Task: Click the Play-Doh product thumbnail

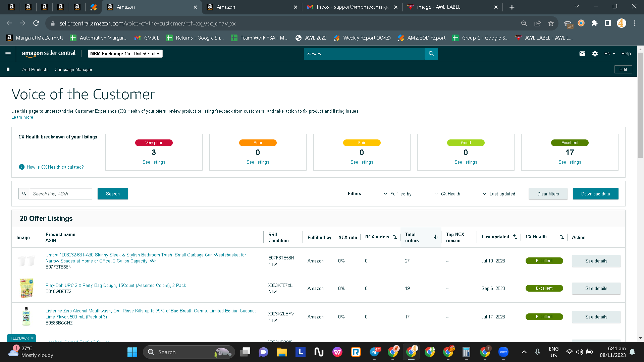Action: click(26, 288)
